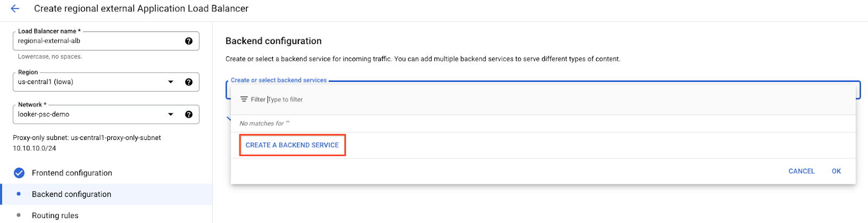Image resolution: width=868 pixels, height=223 pixels.
Task: Click the Routing rules bullet icon
Action: [19, 215]
